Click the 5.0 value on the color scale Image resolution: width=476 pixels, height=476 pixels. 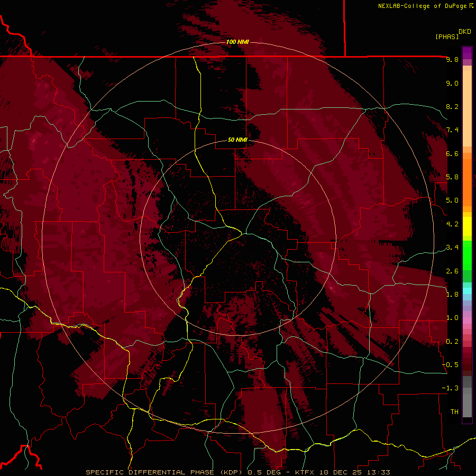[x=452, y=200]
